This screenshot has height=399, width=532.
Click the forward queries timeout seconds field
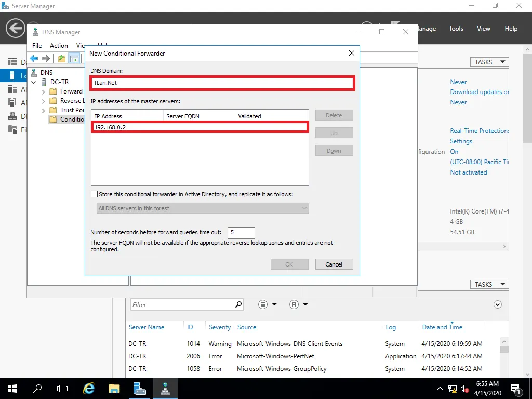241,233
